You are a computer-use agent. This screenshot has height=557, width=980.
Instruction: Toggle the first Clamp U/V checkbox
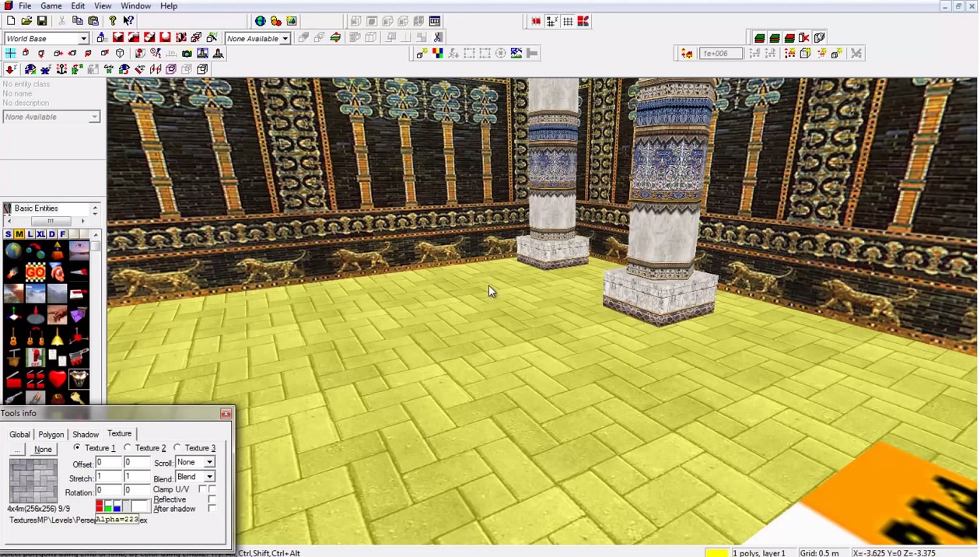(203, 489)
